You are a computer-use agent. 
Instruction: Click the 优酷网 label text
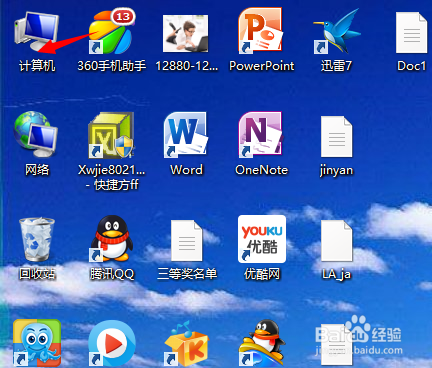pos(262,274)
